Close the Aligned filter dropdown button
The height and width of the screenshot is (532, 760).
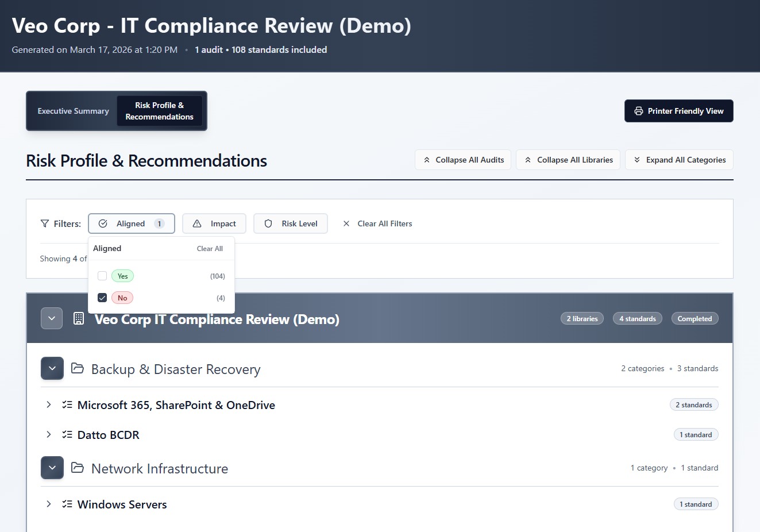pos(132,223)
